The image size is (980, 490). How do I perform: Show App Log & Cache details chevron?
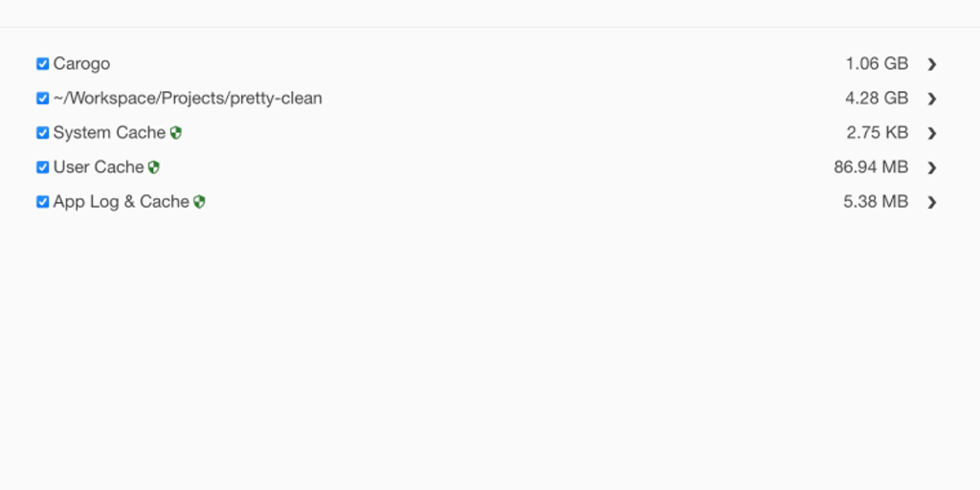pyautogui.click(x=932, y=202)
